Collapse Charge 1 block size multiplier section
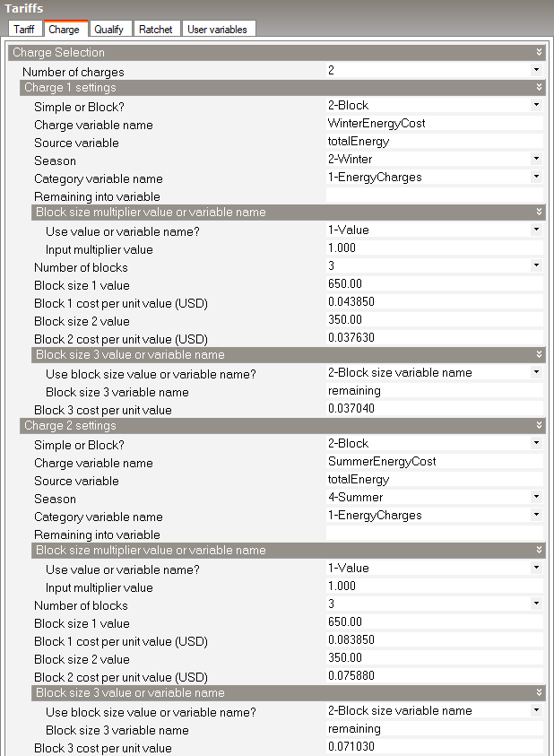 click(x=539, y=212)
